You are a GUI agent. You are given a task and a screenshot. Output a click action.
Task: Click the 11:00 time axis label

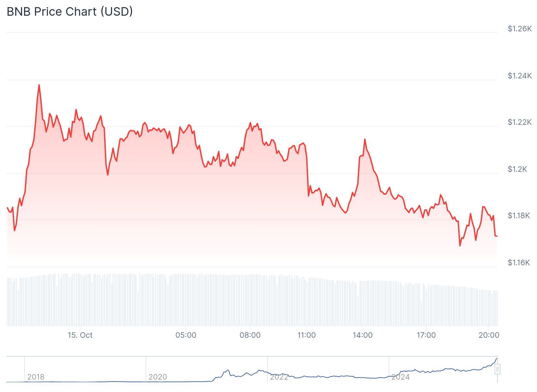(306, 335)
